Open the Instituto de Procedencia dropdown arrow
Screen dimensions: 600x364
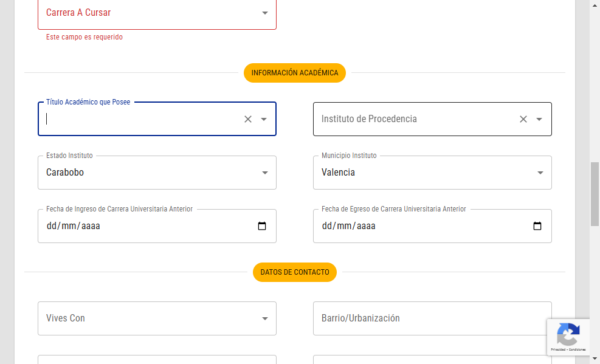[539, 119]
